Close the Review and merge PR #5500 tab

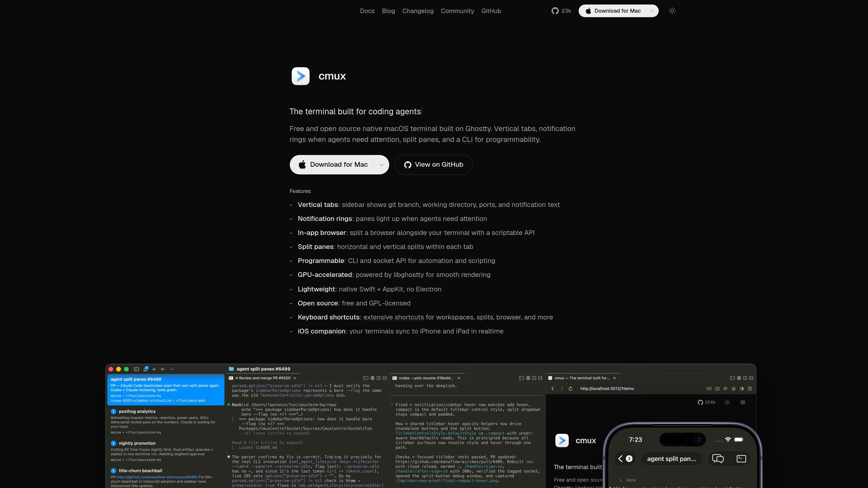tap(295, 378)
